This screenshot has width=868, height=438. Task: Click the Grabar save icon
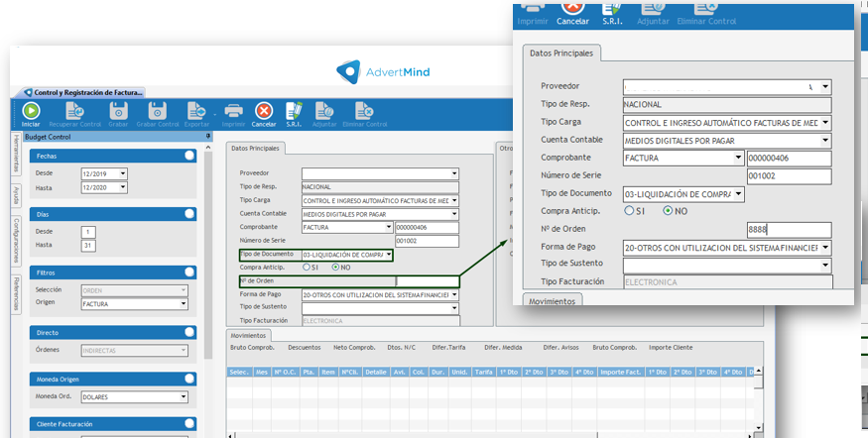(119, 112)
